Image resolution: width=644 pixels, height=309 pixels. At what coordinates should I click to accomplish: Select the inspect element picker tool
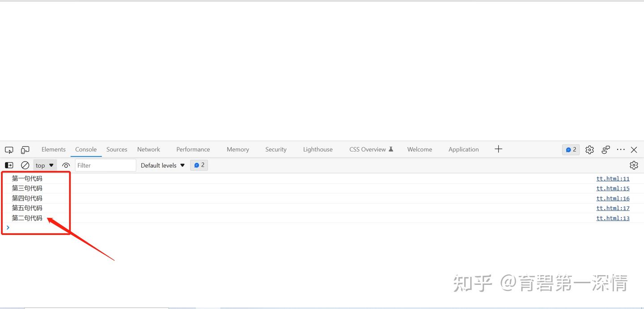9,150
